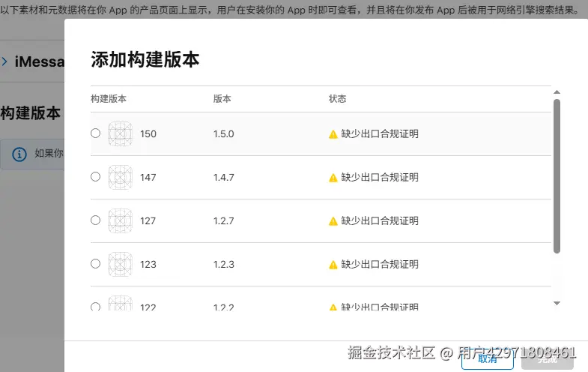Click build number 123 text

pyautogui.click(x=148, y=265)
